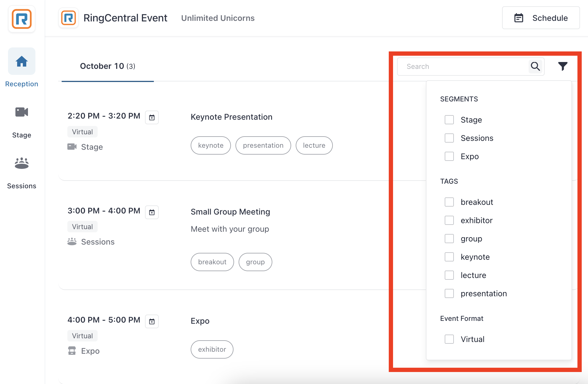
Task: Click the RingCentral logo in the sidebar
Action: [x=22, y=19]
